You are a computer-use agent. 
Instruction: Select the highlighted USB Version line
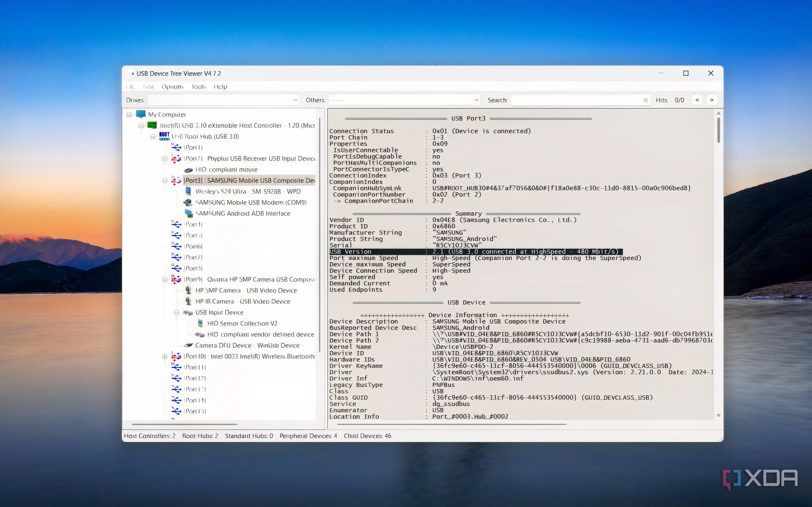pyautogui.click(x=476, y=252)
